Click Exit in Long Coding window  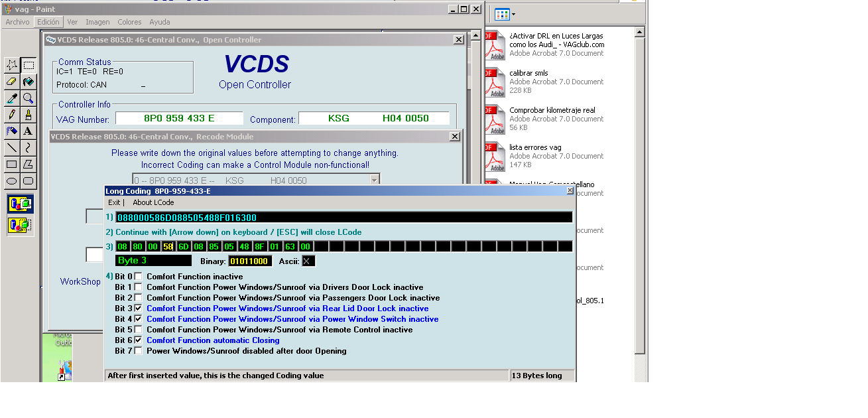coord(115,202)
